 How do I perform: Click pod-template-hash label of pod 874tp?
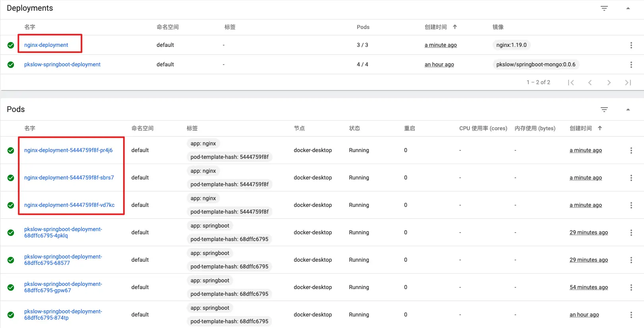click(x=230, y=321)
